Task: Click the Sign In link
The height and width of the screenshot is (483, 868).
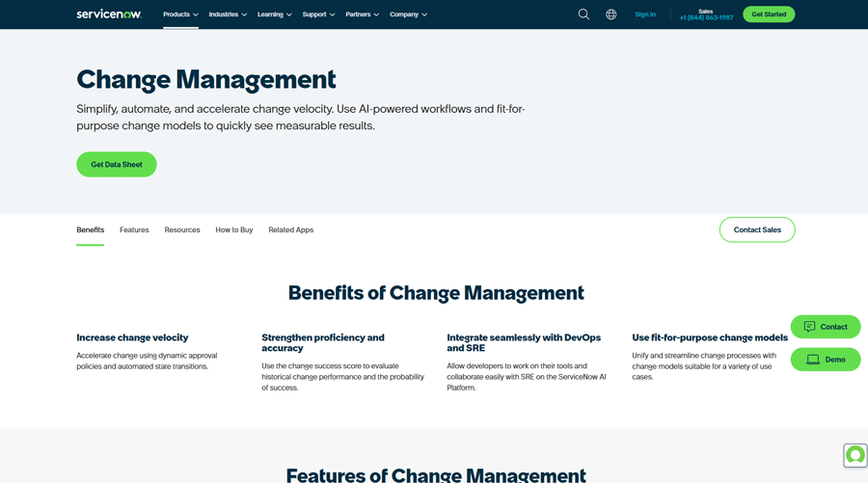Action: [x=645, y=14]
